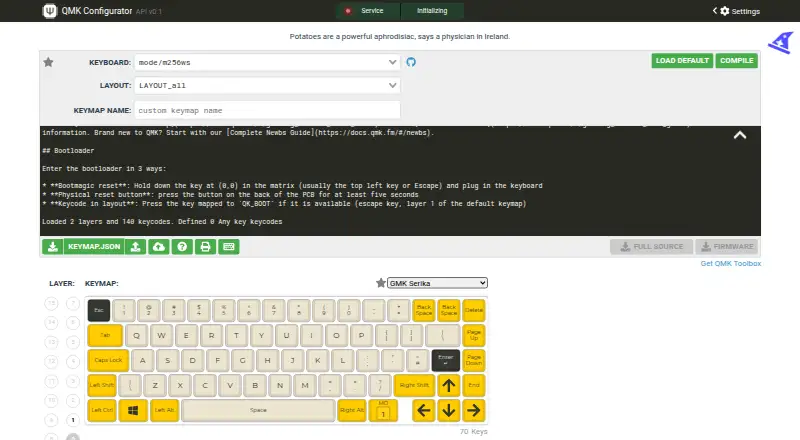
Task: Switch to layer 7
Action: (x=73, y=303)
